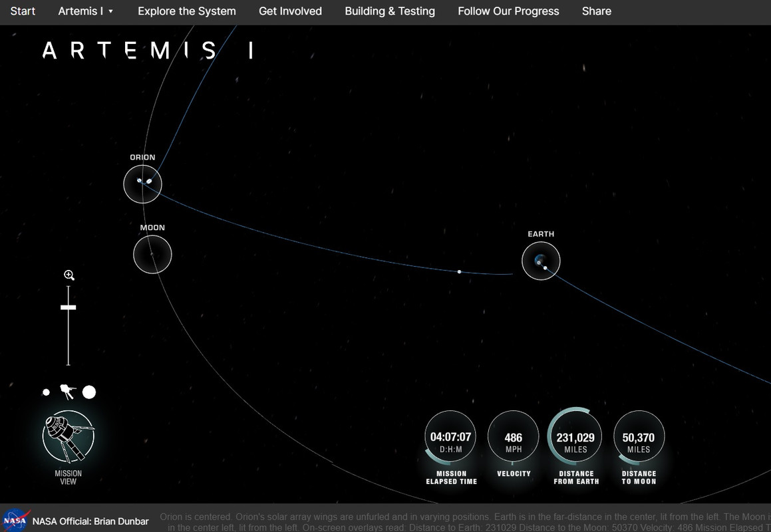Open Follow Our Progress menu
Viewport: 771px width, 532px height.
tap(508, 11)
